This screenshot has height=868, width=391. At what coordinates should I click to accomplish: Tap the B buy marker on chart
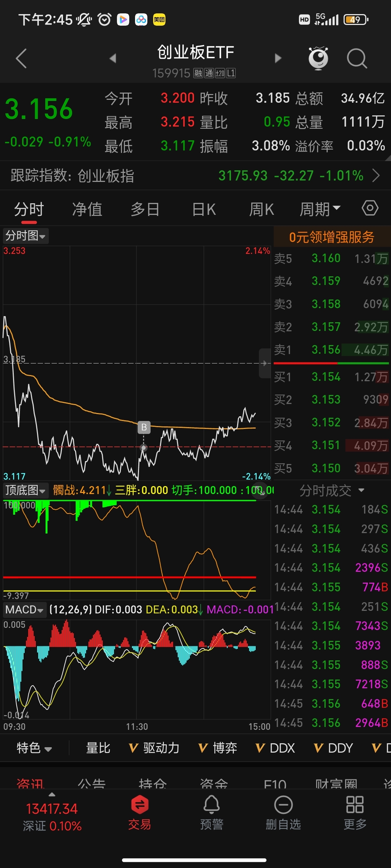[144, 427]
